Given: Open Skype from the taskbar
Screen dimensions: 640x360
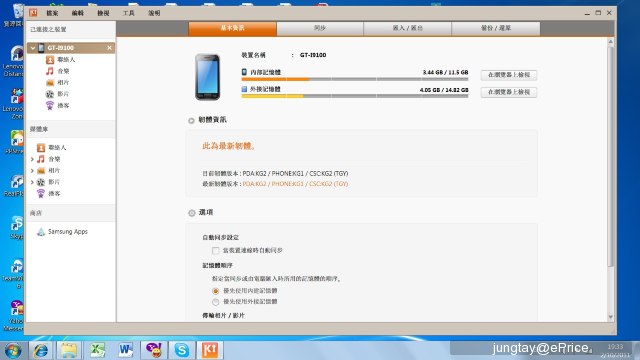Looking at the screenshot, I should click(x=182, y=351).
